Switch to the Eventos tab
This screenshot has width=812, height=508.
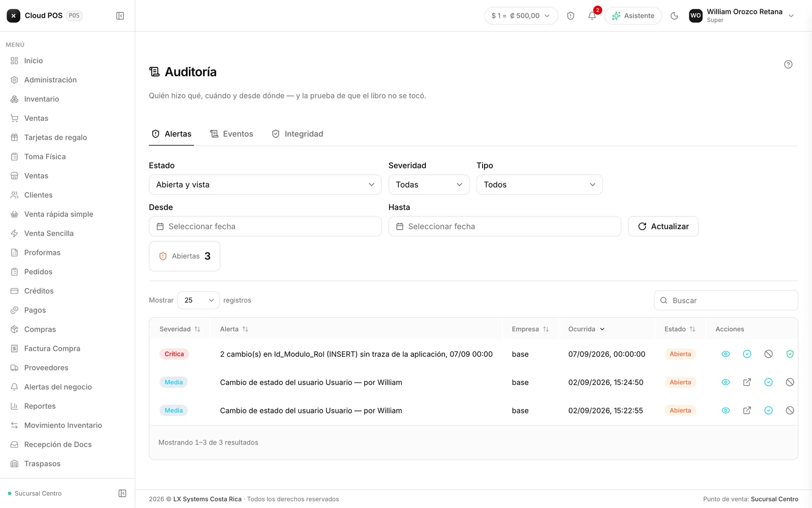[231, 134]
